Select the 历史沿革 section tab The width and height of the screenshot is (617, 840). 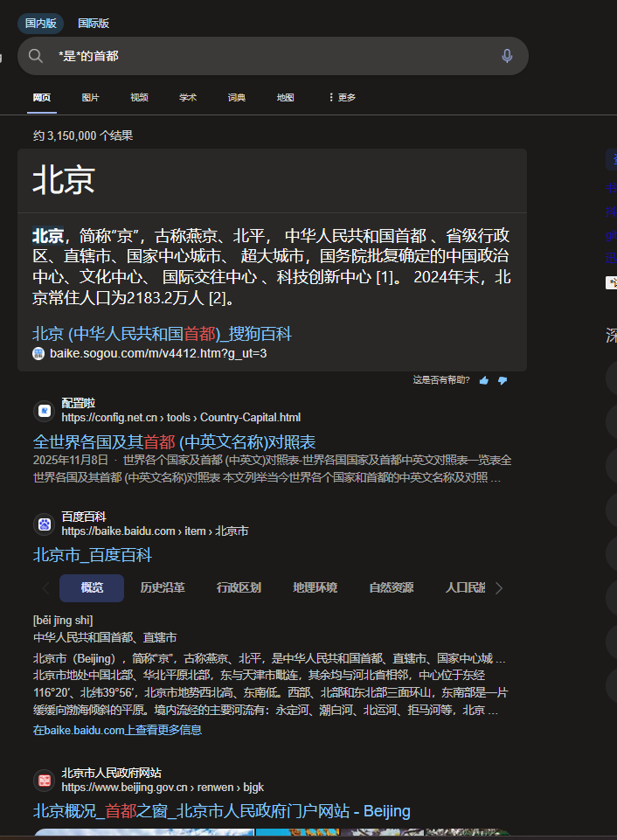pyautogui.click(x=163, y=587)
